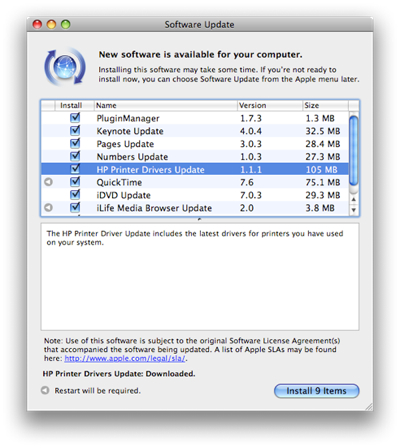Select the iDVD Update row

[x=195, y=195]
